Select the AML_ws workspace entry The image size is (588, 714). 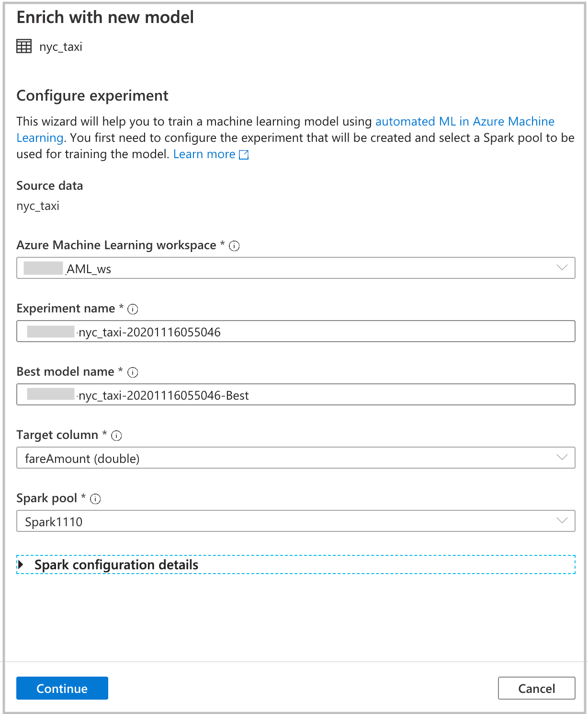coord(86,268)
